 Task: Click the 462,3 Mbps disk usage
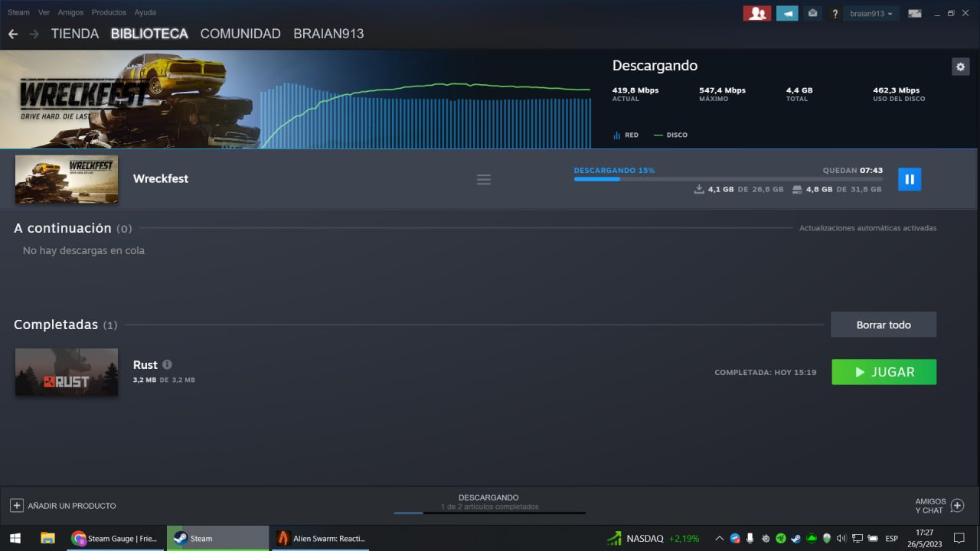click(896, 90)
